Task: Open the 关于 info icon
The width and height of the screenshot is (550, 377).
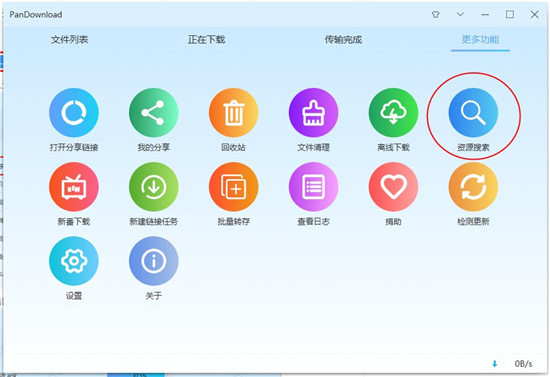Action: click(154, 261)
